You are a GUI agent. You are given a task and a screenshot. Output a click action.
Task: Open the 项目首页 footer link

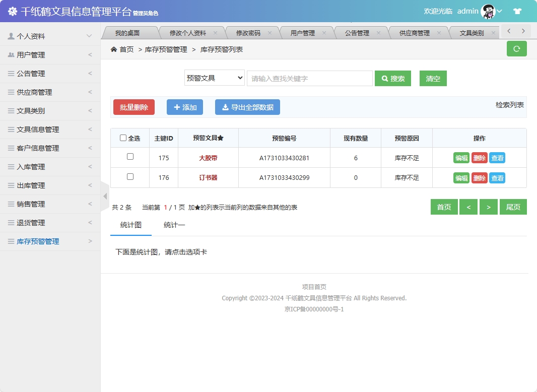(314, 286)
